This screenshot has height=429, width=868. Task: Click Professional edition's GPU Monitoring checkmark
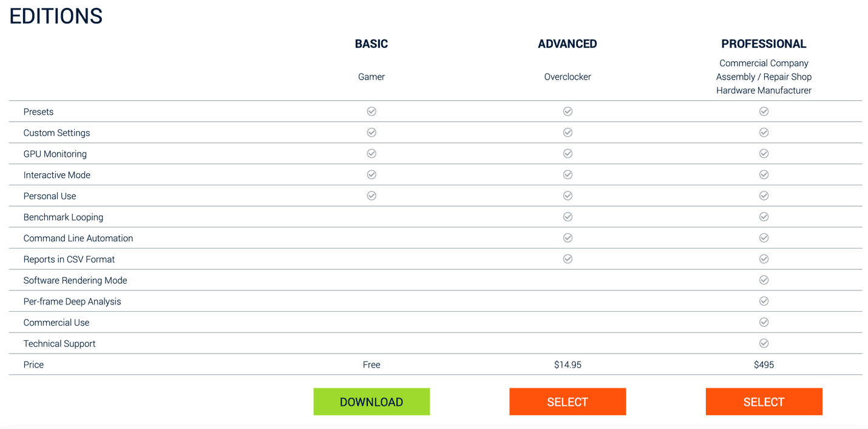(x=764, y=154)
